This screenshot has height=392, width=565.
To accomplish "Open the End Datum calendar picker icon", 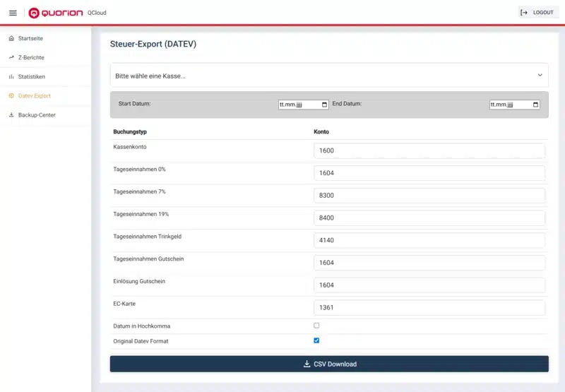I will (x=535, y=105).
